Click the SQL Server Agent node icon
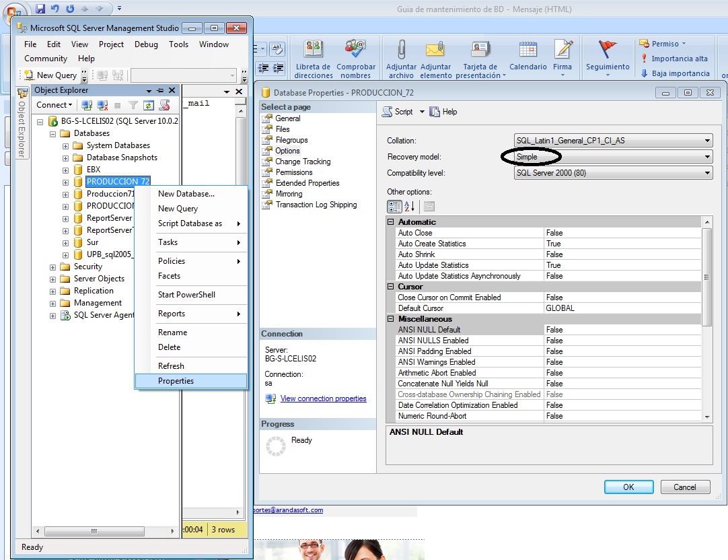 (x=65, y=315)
